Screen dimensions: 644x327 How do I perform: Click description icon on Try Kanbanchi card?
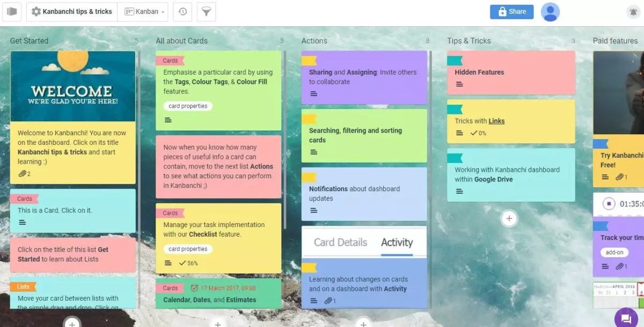605,177
